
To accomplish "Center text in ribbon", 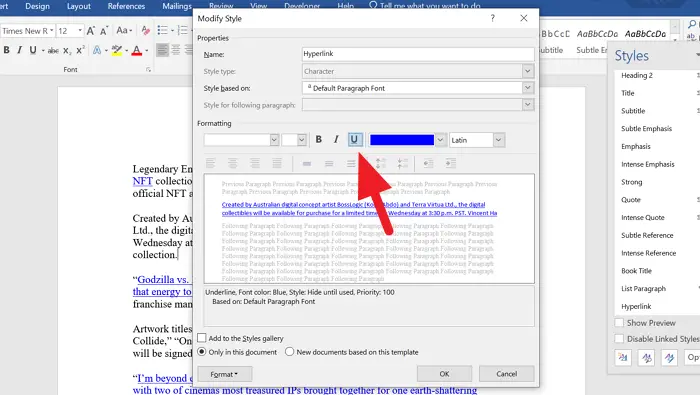I will (x=176, y=50).
